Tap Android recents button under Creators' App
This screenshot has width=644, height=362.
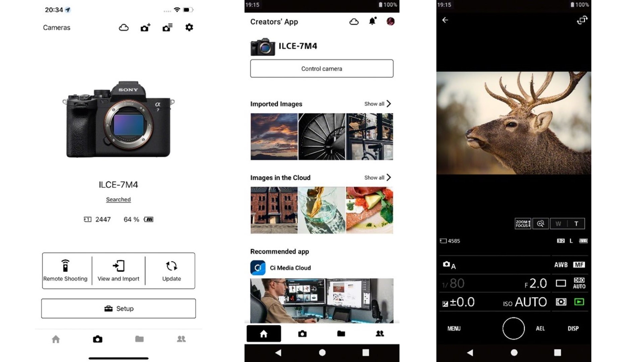click(366, 353)
